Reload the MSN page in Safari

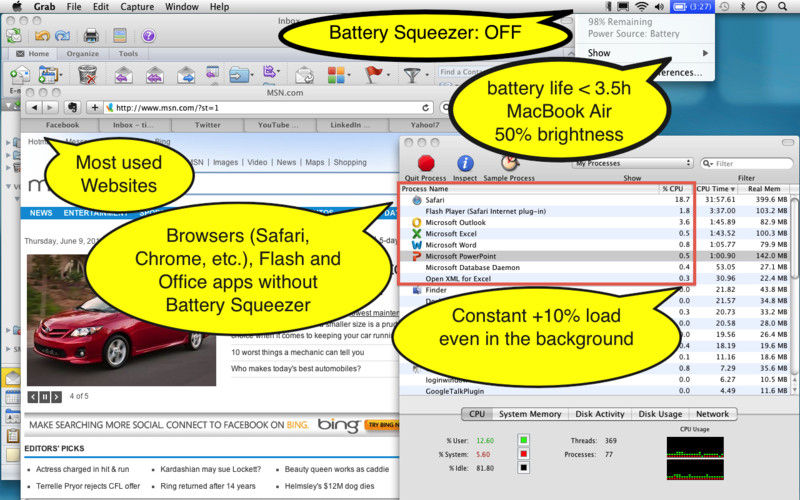click(425, 108)
